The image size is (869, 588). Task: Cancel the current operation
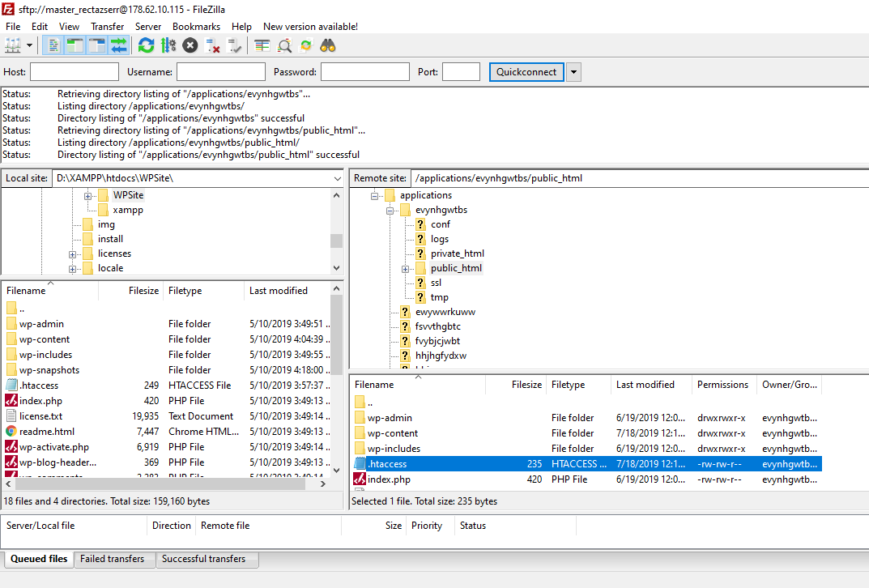190,45
